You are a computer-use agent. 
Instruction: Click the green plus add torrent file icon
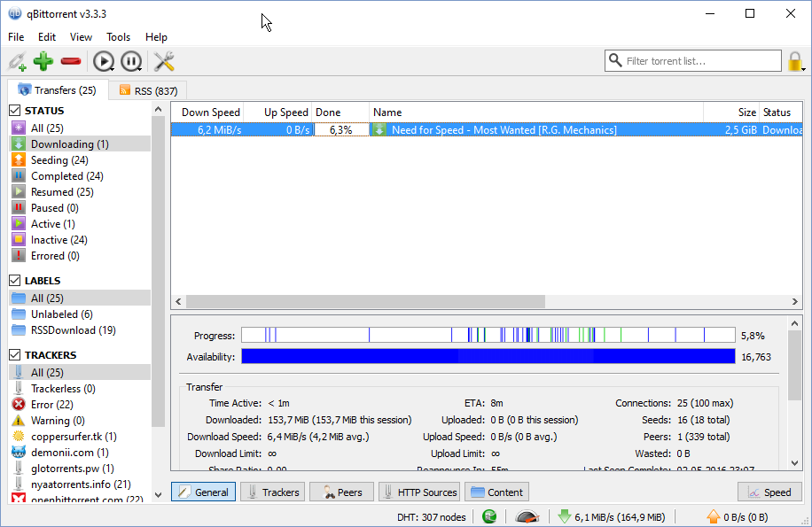coord(43,61)
